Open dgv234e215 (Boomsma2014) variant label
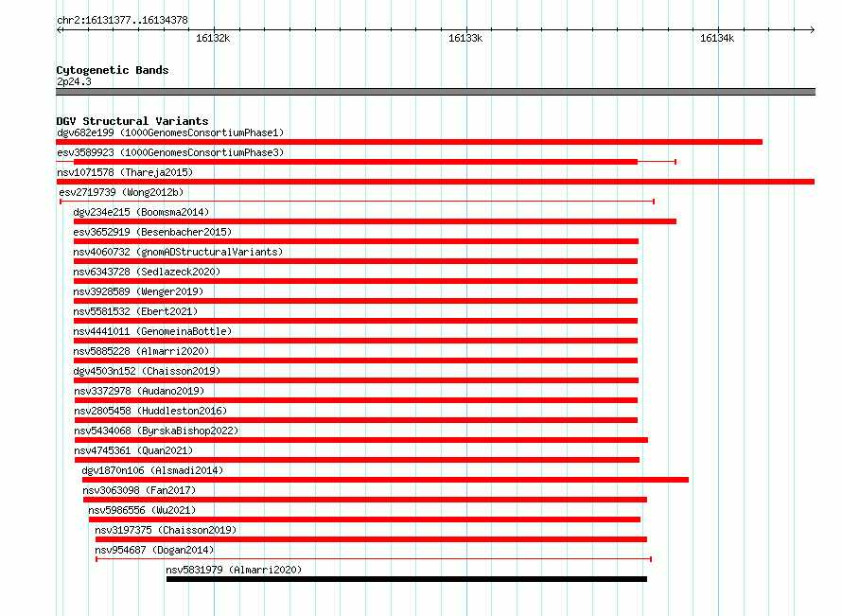The height and width of the screenshot is (616, 842). coord(141,212)
